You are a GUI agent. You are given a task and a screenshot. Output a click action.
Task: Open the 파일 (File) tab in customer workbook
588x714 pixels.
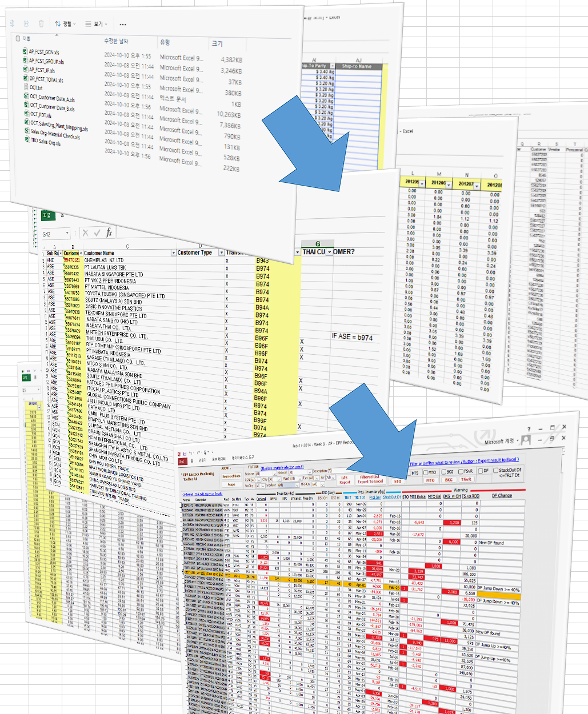click(x=46, y=215)
